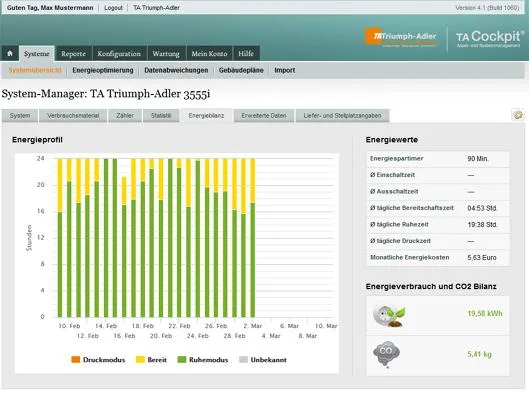Toggle the Ruhemodus legend swatch
This screenshot has width=529, height=393.
[x=182, y=360]
